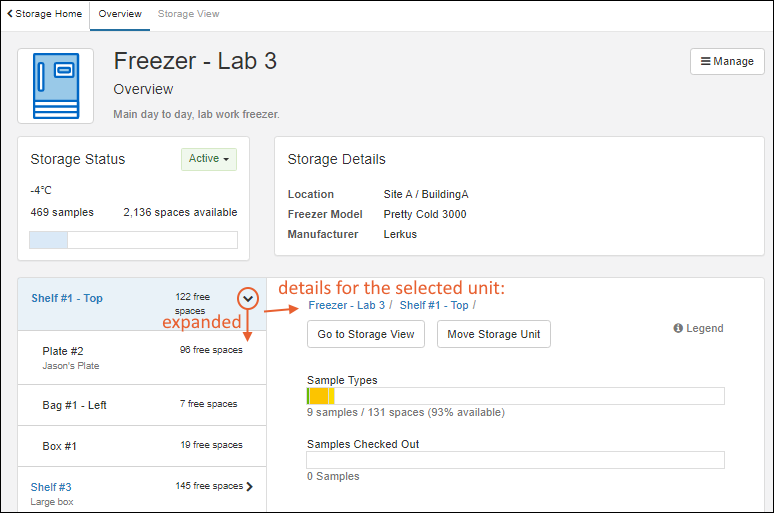Screen dimensions: 774x513
Task: Expand Shelf #3 with right chevron
Action: [x=249, y=486]
